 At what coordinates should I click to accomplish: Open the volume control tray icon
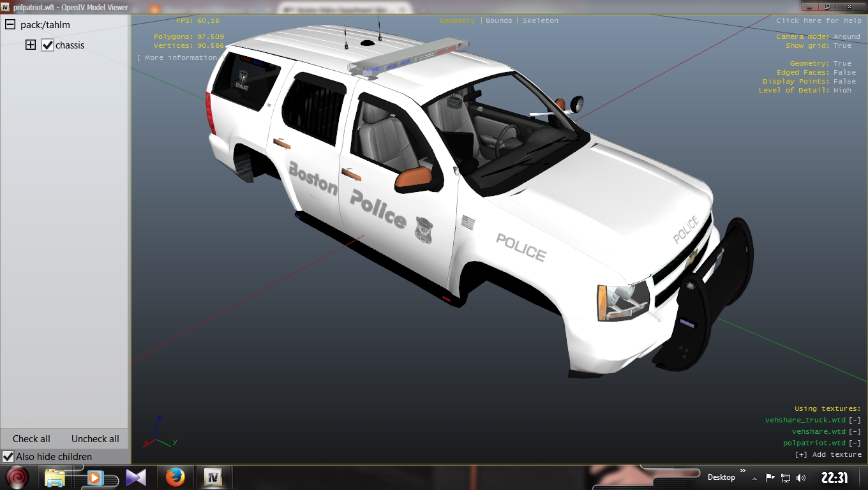[801, 478]
